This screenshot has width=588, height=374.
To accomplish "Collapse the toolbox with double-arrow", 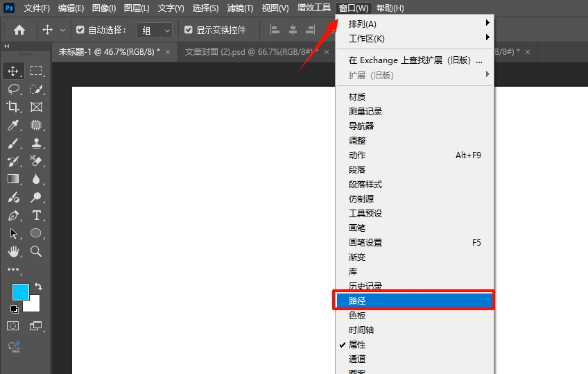I will (x=7, y=46).
